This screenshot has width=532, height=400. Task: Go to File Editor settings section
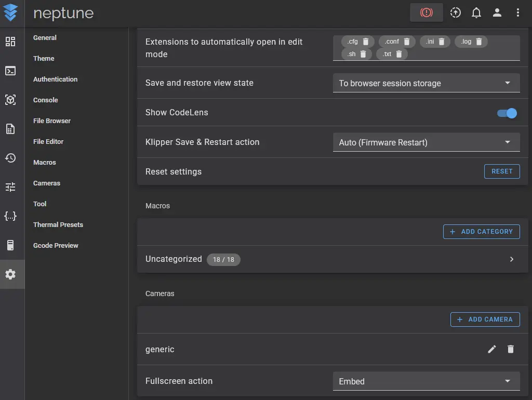[48, 141]
